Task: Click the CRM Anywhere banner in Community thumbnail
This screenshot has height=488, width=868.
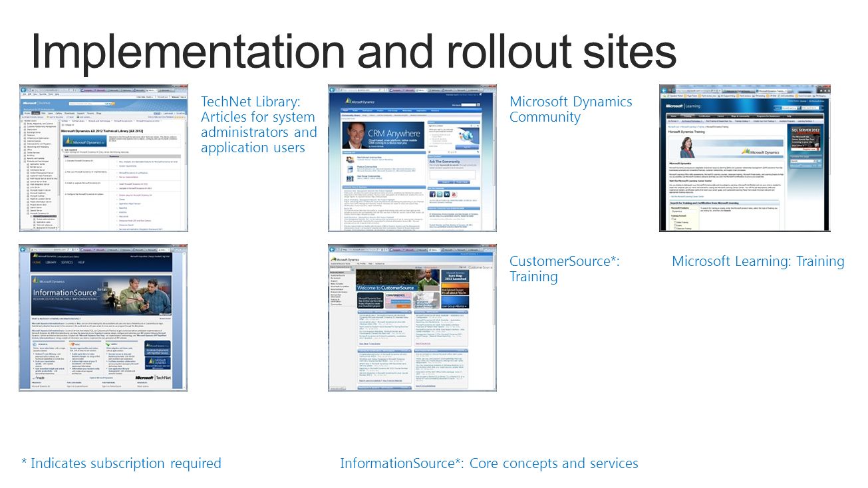Action: (x=383, y=135)
